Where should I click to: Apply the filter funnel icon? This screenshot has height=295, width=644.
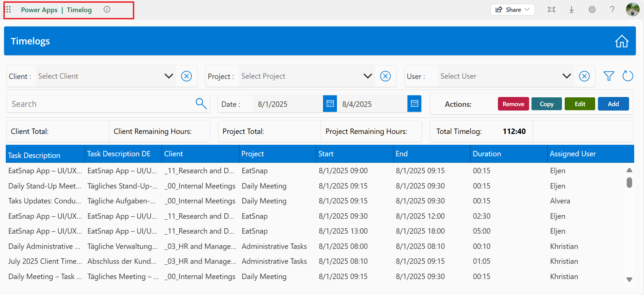609,76
